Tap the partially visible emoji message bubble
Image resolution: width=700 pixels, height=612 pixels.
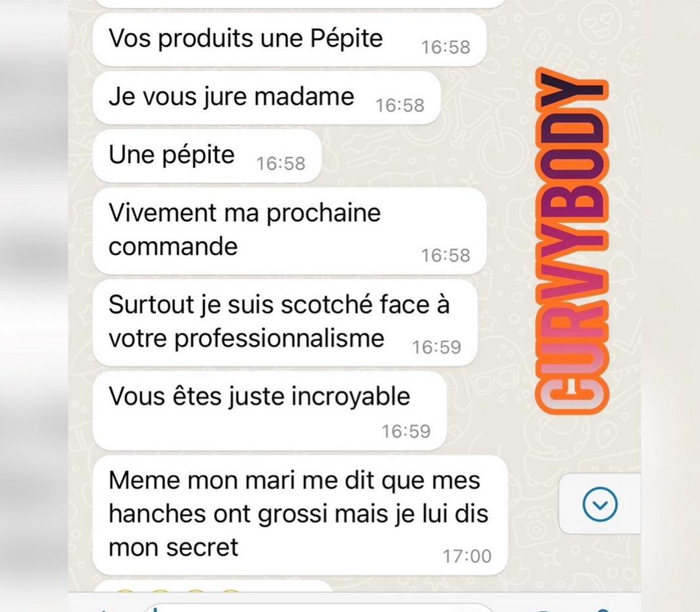[213, 586]
